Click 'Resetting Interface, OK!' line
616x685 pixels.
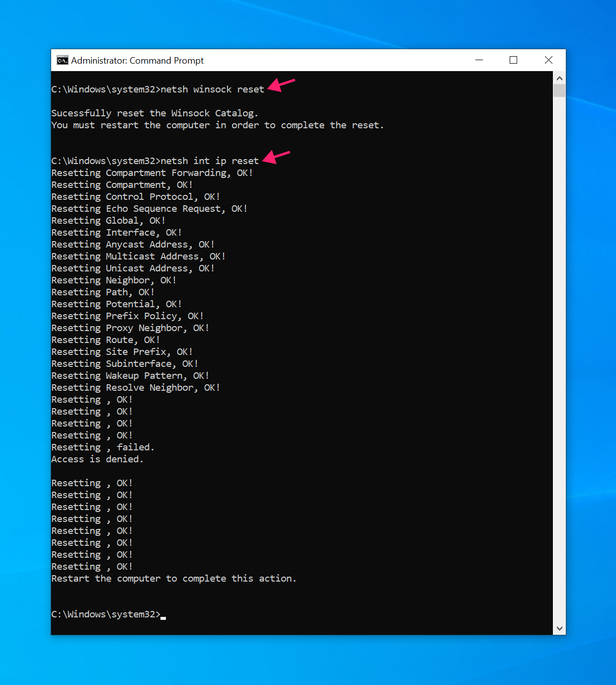click(117, 233)
